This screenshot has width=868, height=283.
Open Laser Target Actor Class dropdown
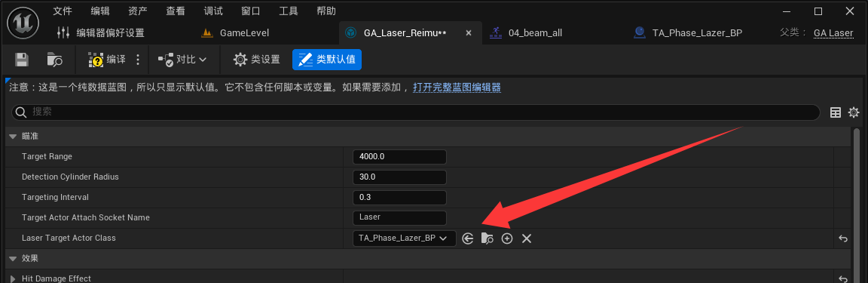coord(404,238)
